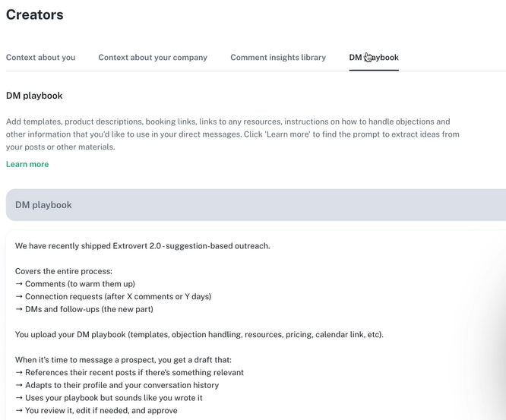The width and height of the screenshot is (506, 420).
Task: Click the 'Uses your playbook' bullet line
Action: point(109,398)
